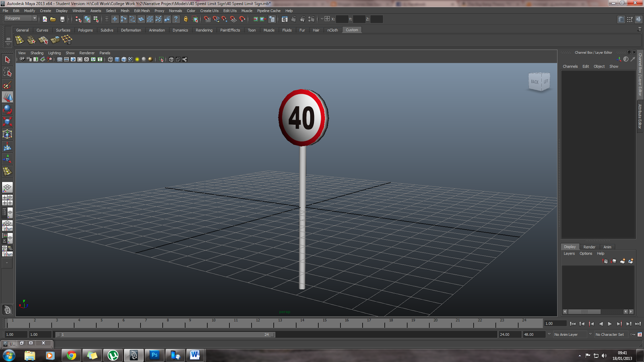Save the scene using the disk icon
644x362 pixels.
tap(62, 19)
